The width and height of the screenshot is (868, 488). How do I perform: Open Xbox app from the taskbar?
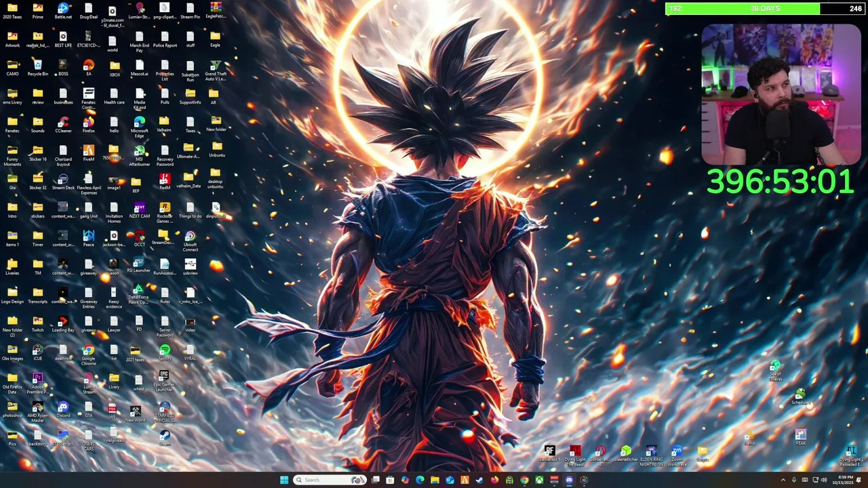click(x=539, y=480)
